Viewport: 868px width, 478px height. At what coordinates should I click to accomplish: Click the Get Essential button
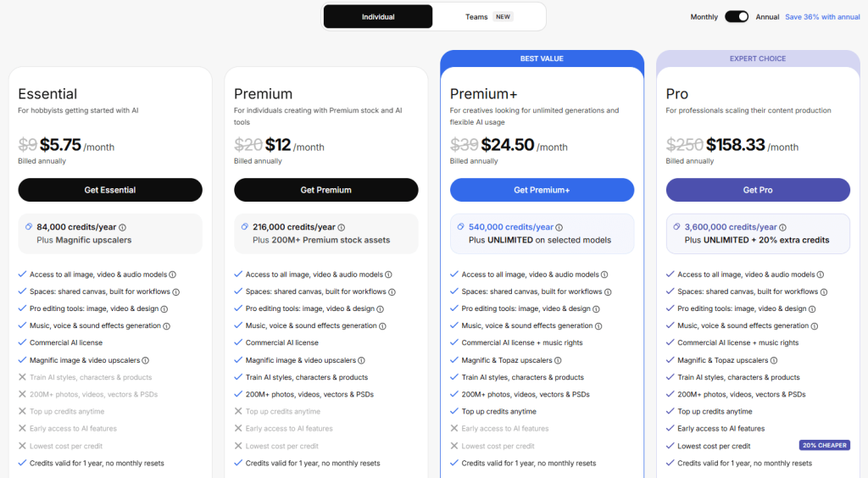(110, 190)
